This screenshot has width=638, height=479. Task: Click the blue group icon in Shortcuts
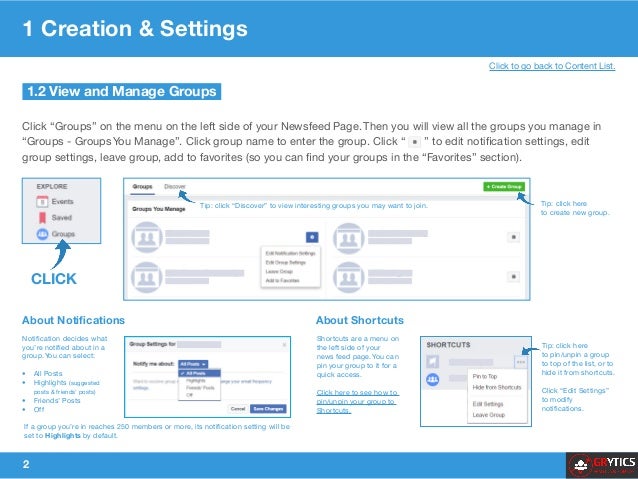click(433, 380)
